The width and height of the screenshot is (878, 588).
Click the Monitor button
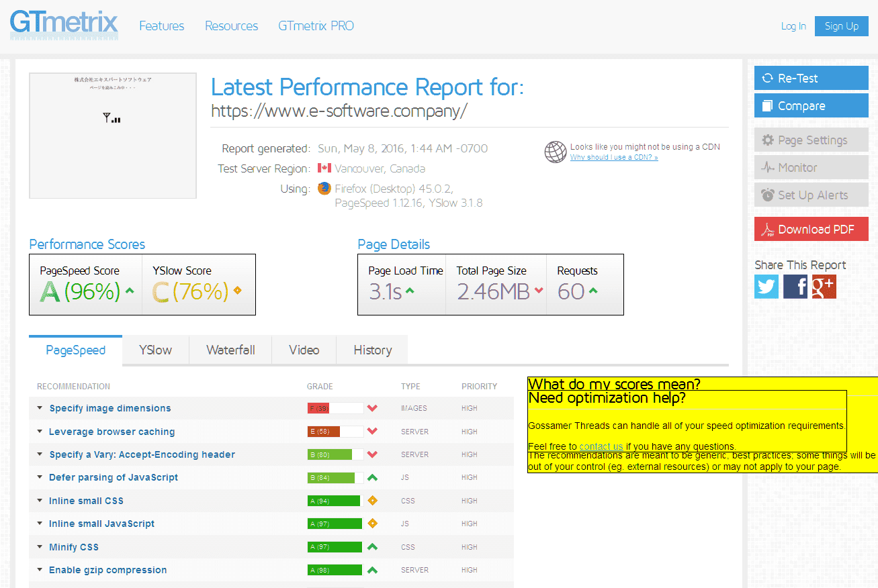click(811, 168)
